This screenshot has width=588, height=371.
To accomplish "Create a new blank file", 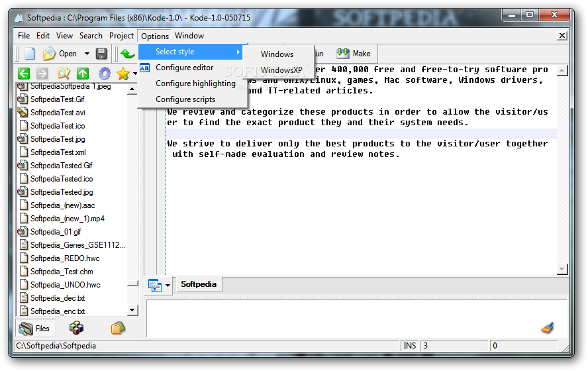I will click(30, 54).
